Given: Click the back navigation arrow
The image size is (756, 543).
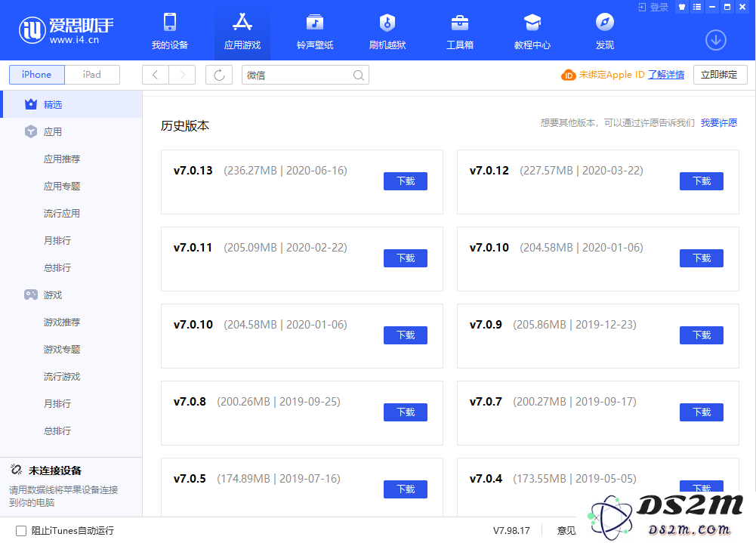Looking at the screenshot, I should coord(156,75).
